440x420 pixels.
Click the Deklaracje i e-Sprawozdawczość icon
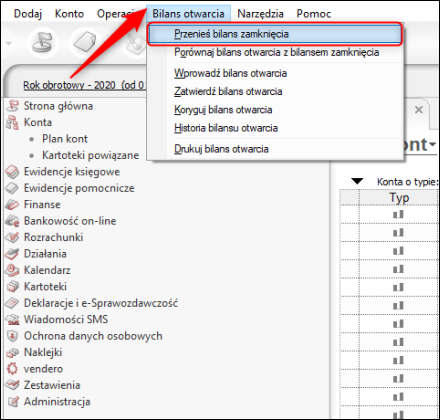click(x=13, y=303)
